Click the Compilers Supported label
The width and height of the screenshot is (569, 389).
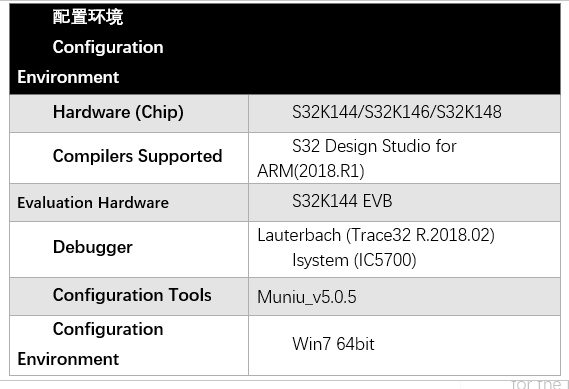pos(138,156)
